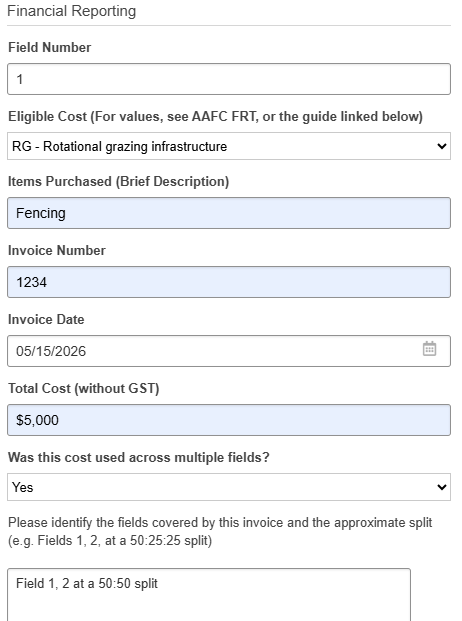Click the Items Purchased (Brief Description) label
Screen dimensions: 462x621
[118, 181]
